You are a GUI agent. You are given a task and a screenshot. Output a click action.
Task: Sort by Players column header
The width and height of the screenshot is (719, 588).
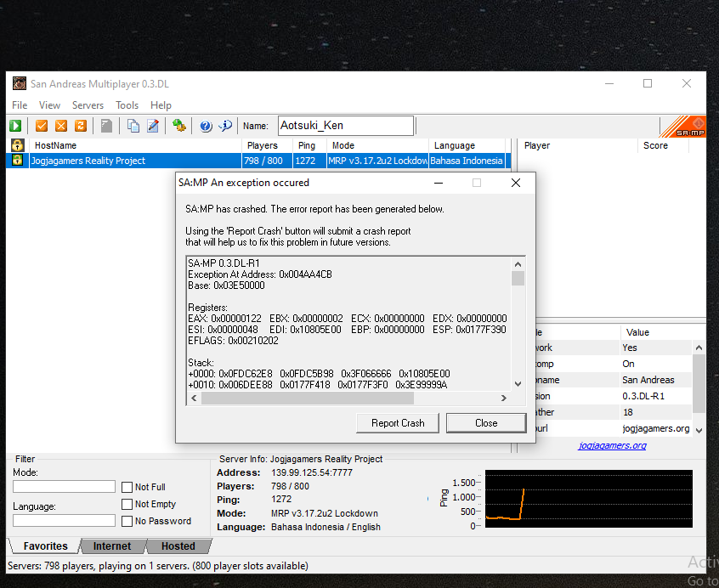tap(268, 145)
